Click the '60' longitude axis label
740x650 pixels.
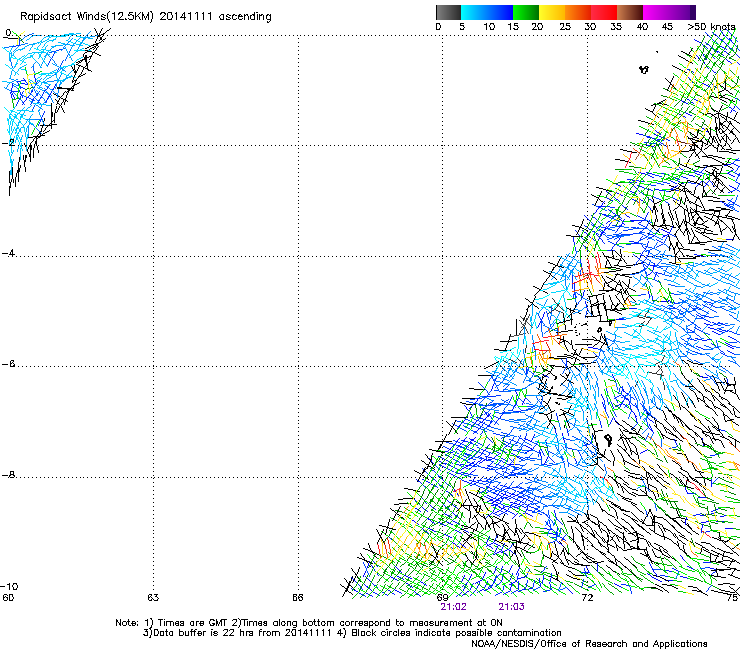[x=8, y=598]
